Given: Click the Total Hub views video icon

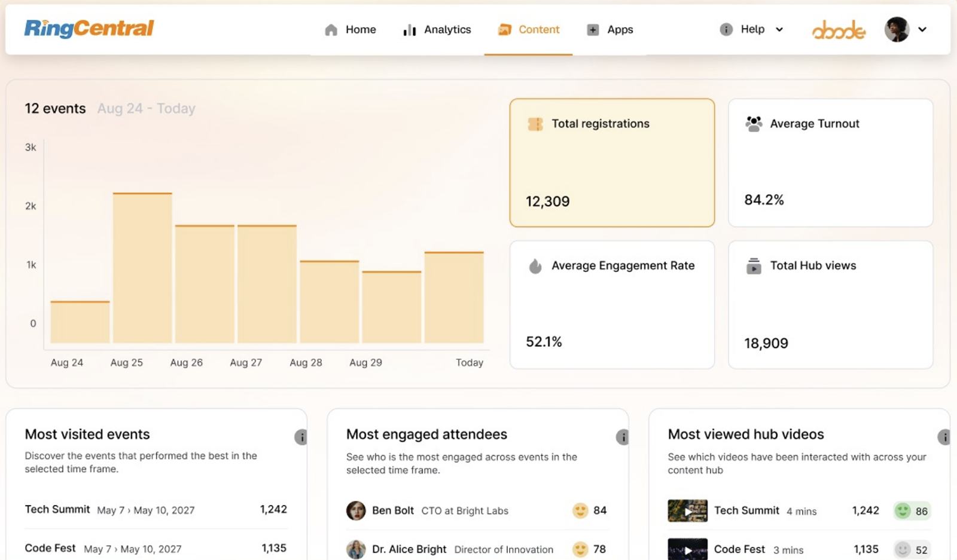Looking at the screenshot, I should [x=754, y=266].
